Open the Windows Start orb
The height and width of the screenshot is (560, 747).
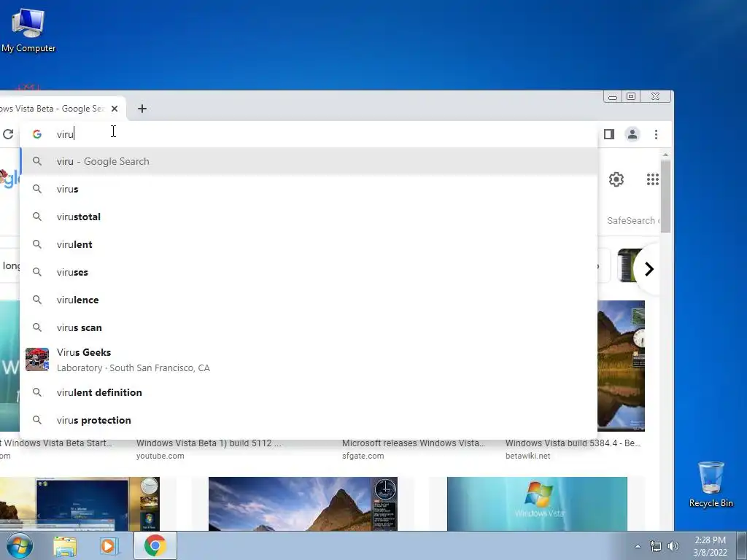click(19, 545)
